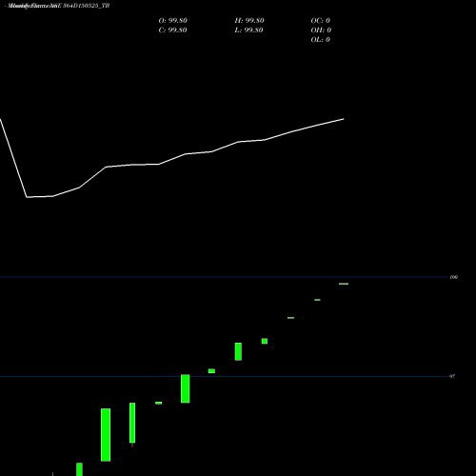This screenshot has width=476, height=476.
Task: Click the low price value L: 99.80
Action: click(x=248, y=30)
